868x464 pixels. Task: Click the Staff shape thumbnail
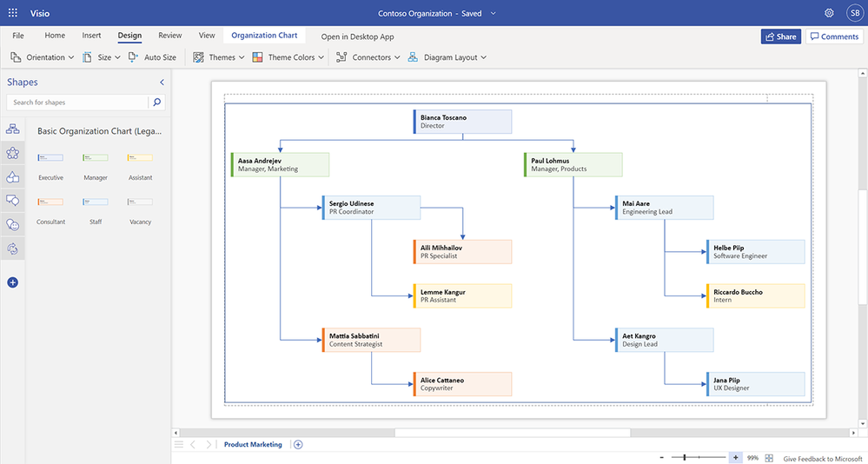96,202
